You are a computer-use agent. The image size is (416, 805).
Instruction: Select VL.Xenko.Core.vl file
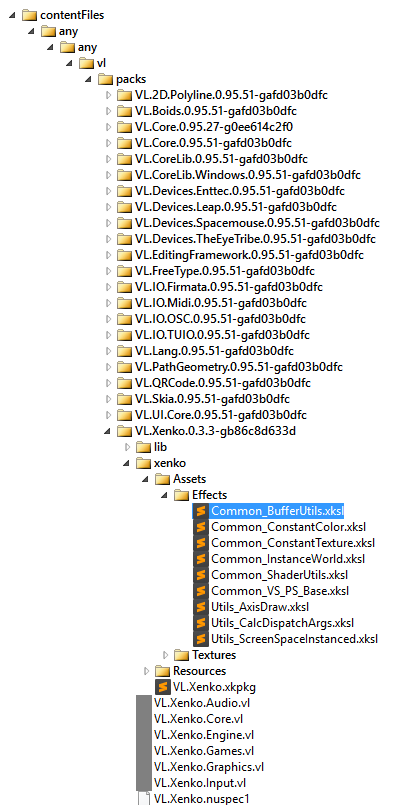pos(199,719)
